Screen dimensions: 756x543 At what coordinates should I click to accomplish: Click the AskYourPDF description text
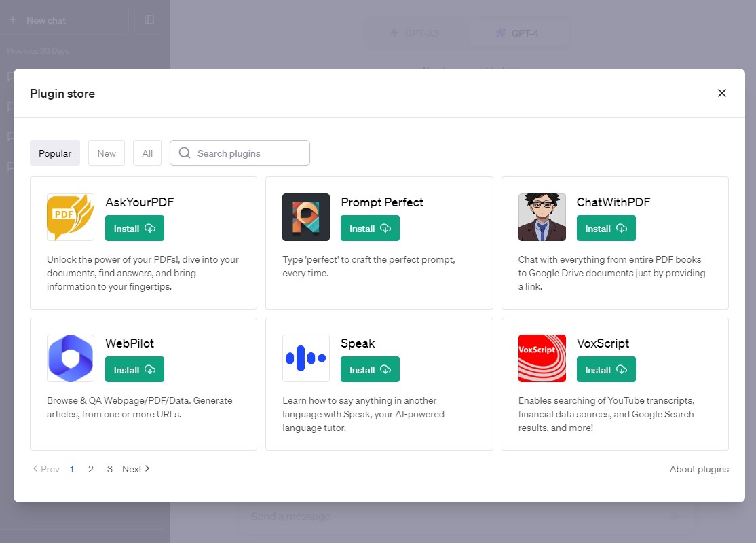click(x=143, y=273)
